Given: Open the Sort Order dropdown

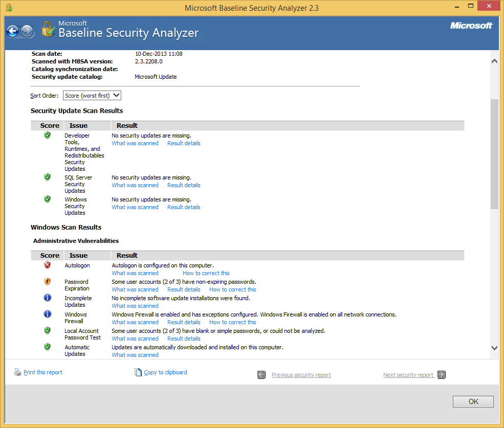Looking at the screenshot, I should (92, 95).
